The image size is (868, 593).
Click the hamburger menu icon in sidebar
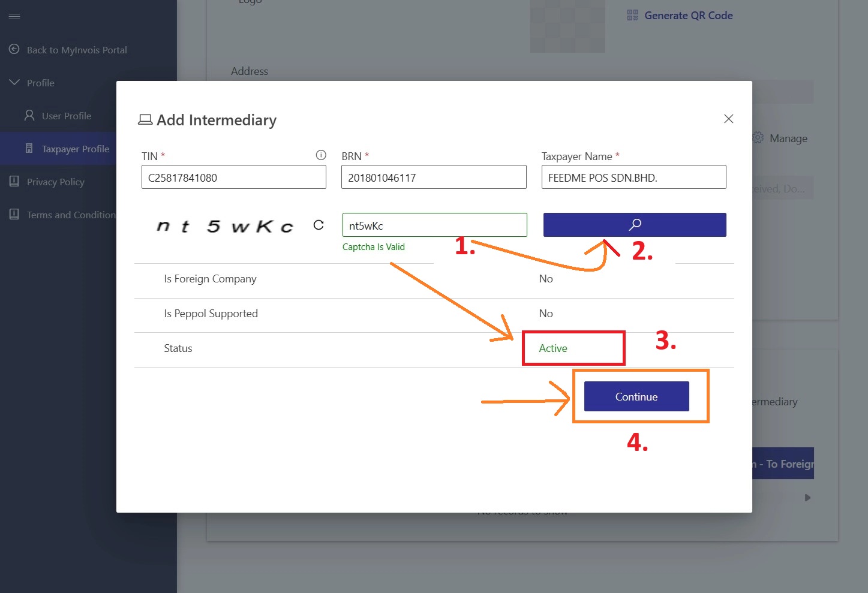(14, 16)
